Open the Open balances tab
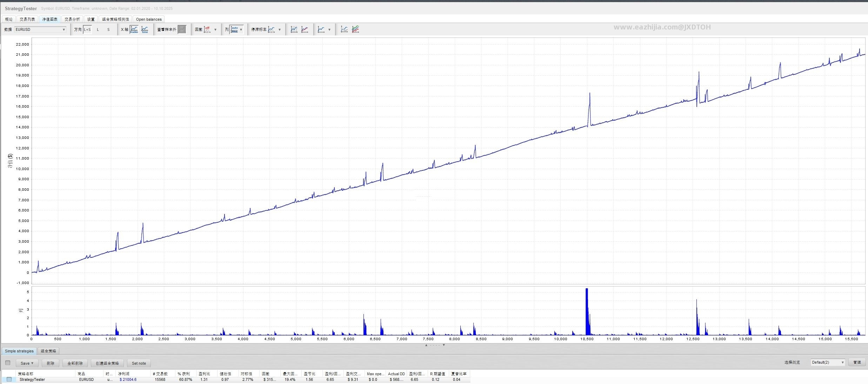This screenshot has height=384, width=868. pos(149,19)
